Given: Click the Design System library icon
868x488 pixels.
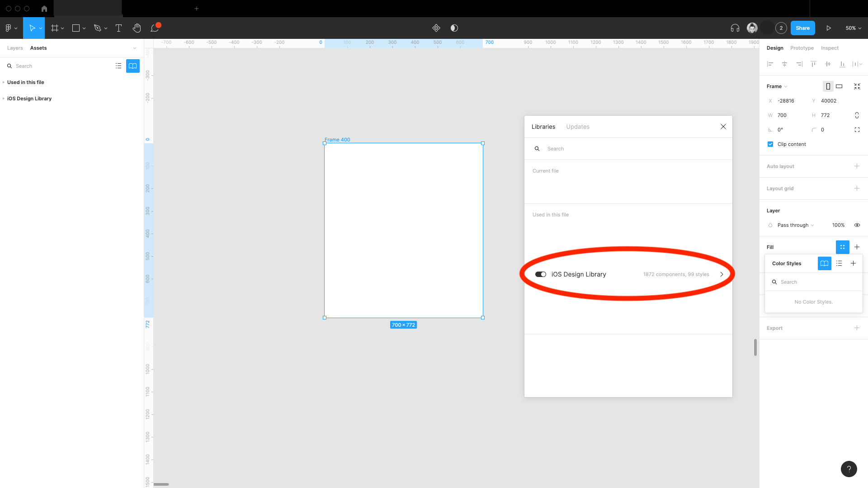Looking at the screenshot, I should (x=133, y=66).
